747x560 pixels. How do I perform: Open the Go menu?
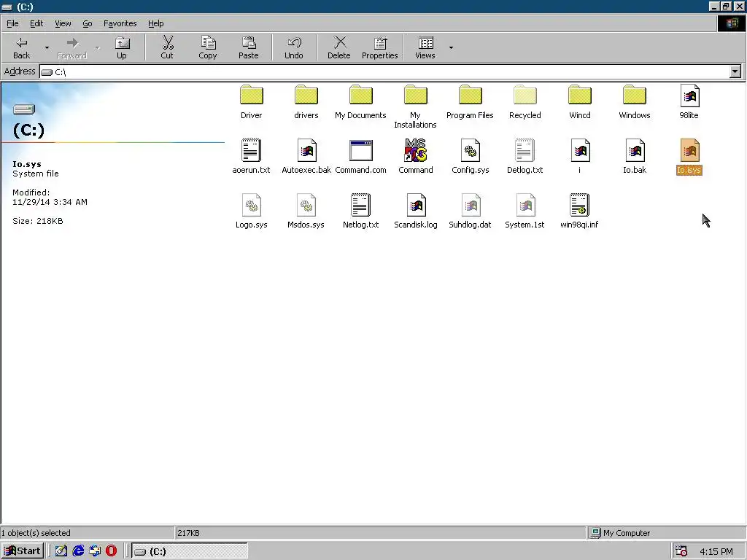coord(88,23)
